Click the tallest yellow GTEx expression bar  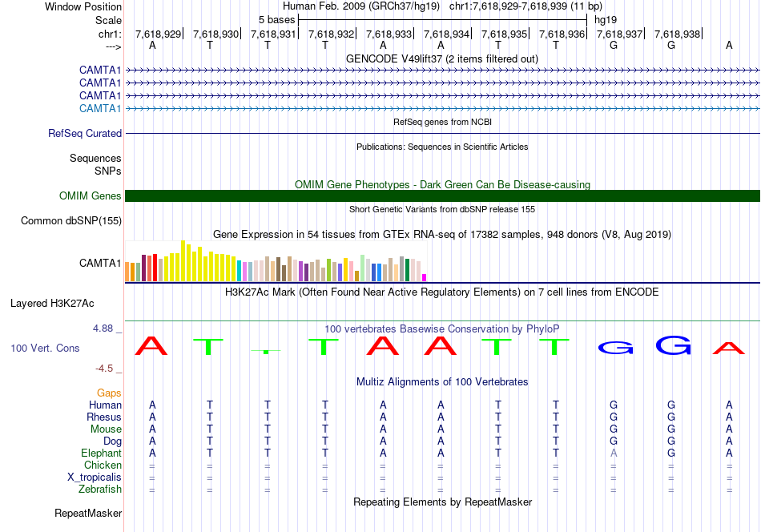tap(183, 261)
